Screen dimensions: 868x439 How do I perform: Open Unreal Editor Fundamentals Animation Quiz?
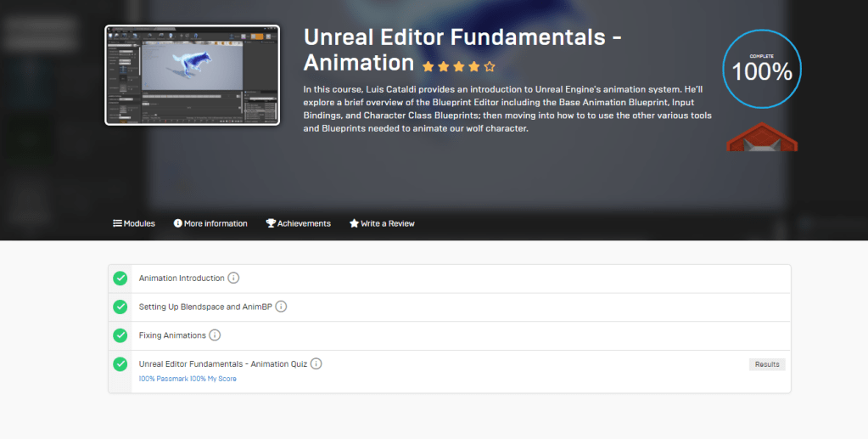[222, 364]
